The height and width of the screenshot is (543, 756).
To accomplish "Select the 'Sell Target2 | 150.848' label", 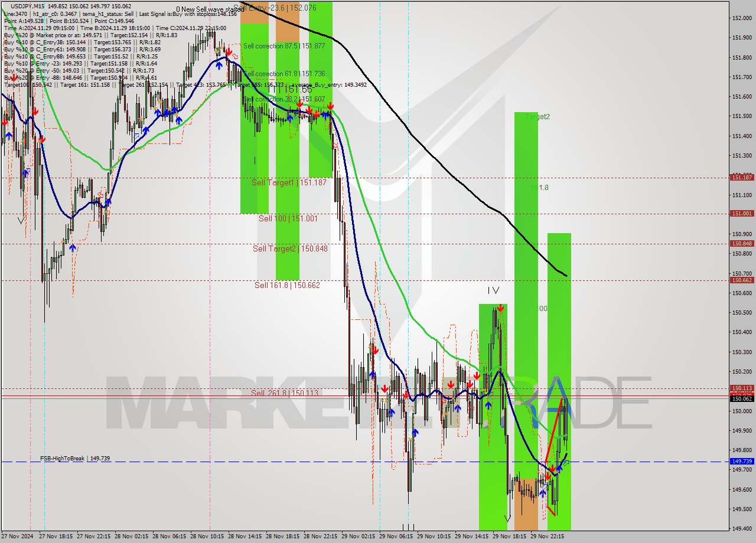I will (x=290, y=248).
